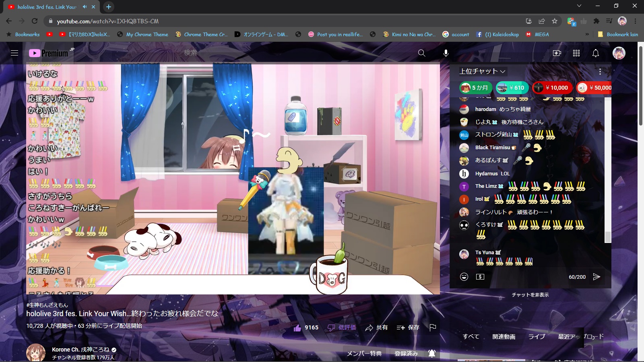
Task: Open the account Google bookmark
Action: point(456,35)
